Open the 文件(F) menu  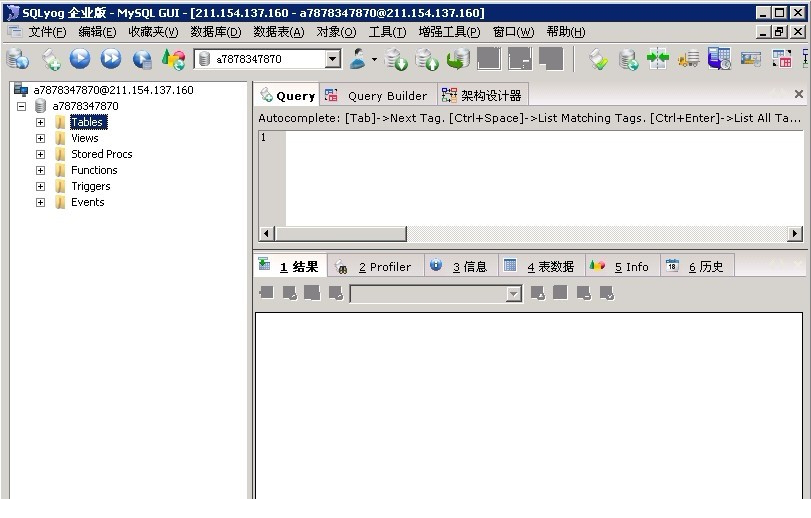47,32
